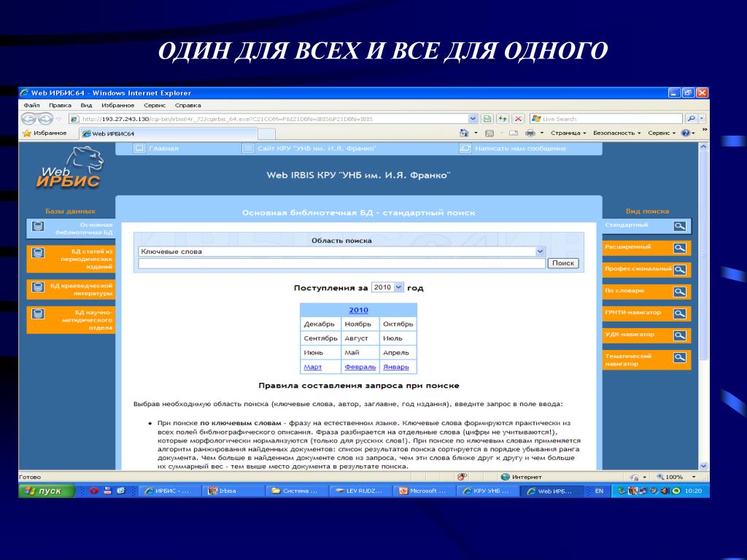Image resolution: width=747 pixels, height=560 pixels.
Task: Click the page vertical scrollbar down arrow
Action: 703,466
